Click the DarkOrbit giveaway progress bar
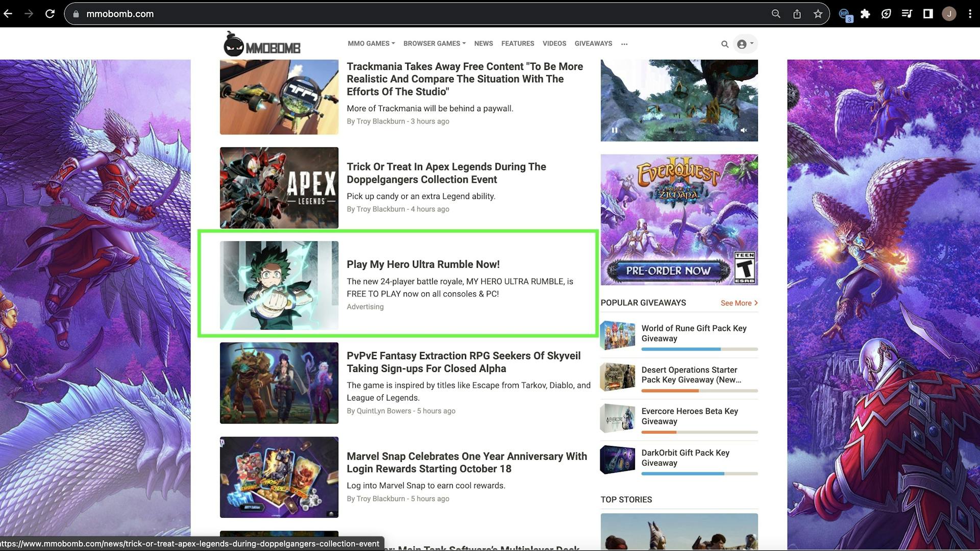This screenshot has width=980, height=551. coord(700,474)
